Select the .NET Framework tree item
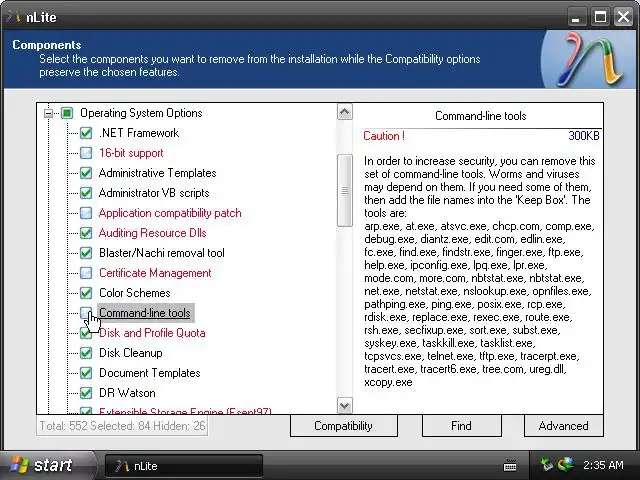 tap(139, 133)
